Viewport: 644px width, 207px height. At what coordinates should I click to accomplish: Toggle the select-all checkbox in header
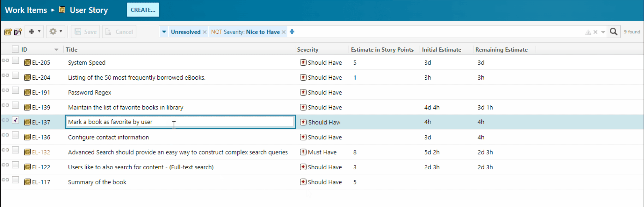coord(15,49)
